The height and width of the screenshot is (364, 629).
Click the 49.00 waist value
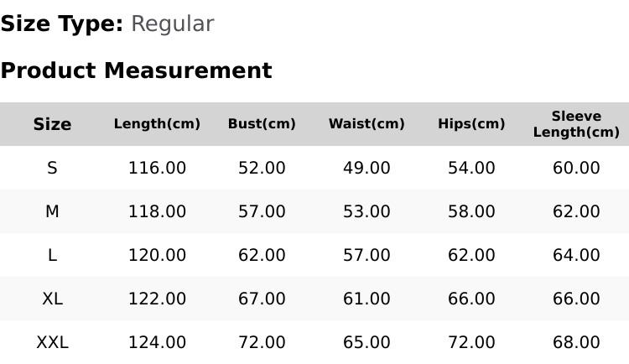pos(366,168)
